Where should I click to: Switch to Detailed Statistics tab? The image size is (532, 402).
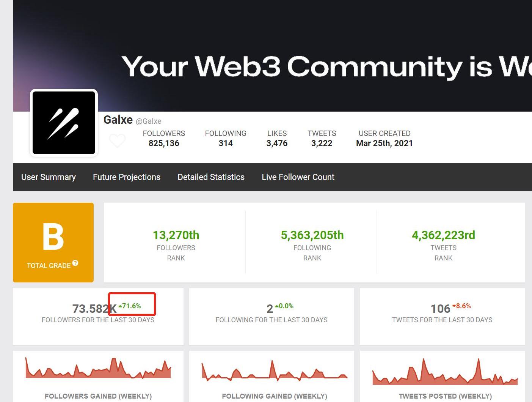211,177
